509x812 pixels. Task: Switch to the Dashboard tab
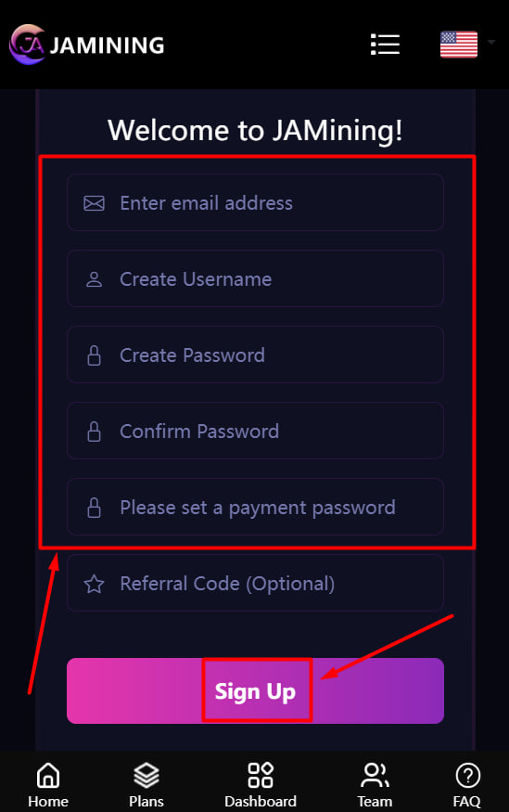(x=261, y=785)
